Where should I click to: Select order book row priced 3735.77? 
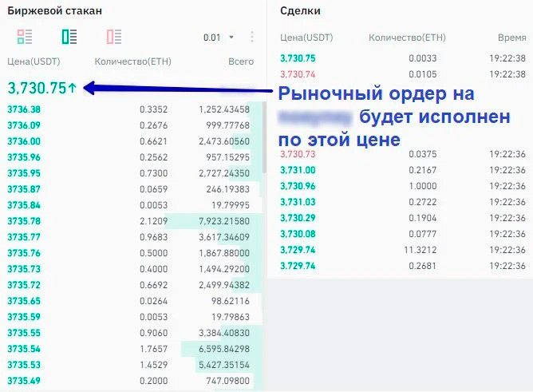131,237
